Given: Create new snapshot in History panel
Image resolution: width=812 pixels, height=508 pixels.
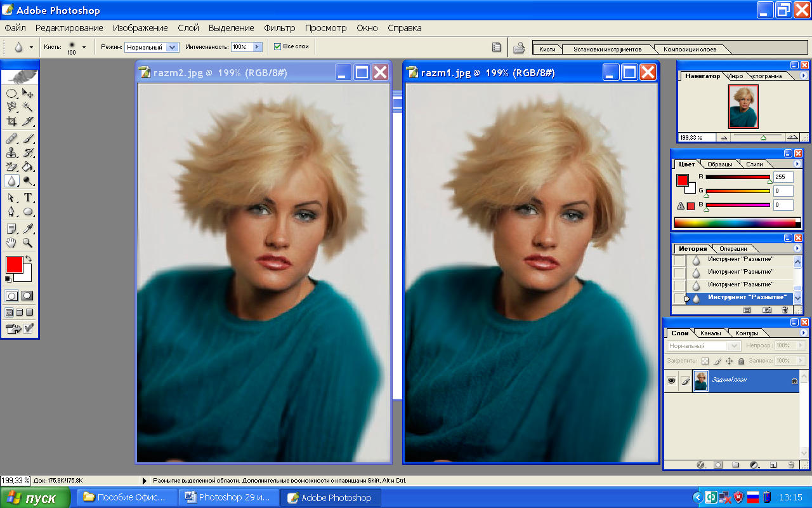Looking at the screenshot, I should [x=766, y=310].
